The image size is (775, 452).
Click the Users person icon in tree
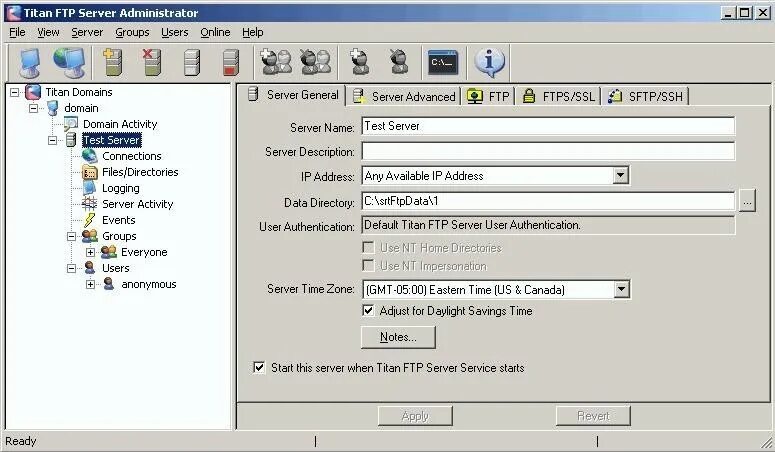pos(89,268)
